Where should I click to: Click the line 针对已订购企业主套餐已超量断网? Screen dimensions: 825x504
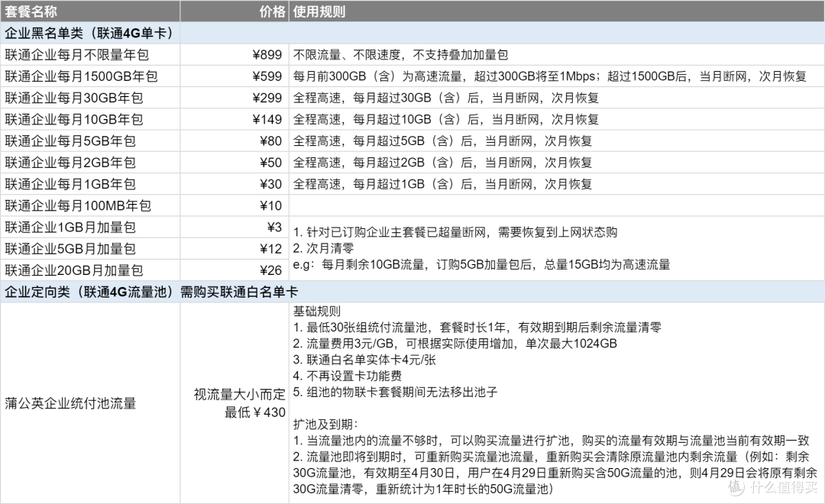coord(455,232)
